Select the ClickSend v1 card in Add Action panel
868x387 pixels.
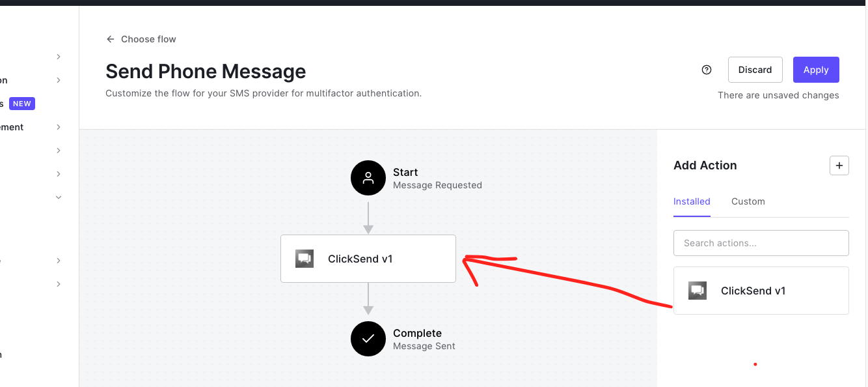(x=761, y=291)
